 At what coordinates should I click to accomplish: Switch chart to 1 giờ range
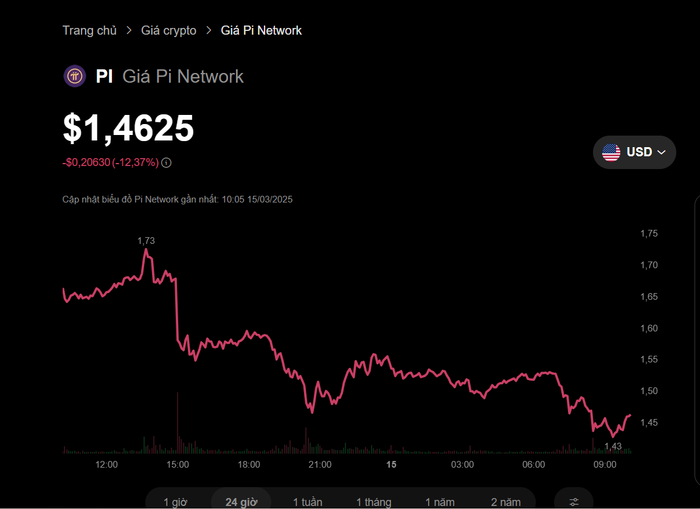[175, 502]
